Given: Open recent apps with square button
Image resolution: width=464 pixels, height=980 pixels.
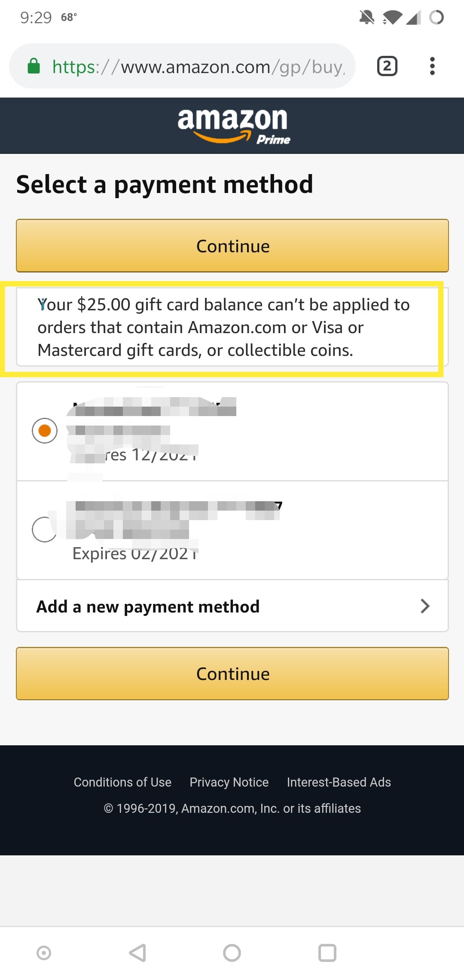Looking at the screenshot, I should pyautogui.click(x=327, y=953).
